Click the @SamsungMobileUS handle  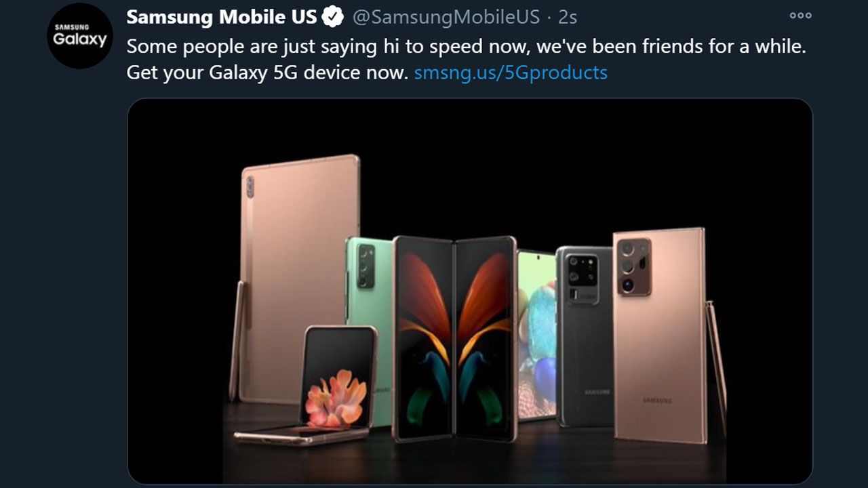tap(446, 17)
